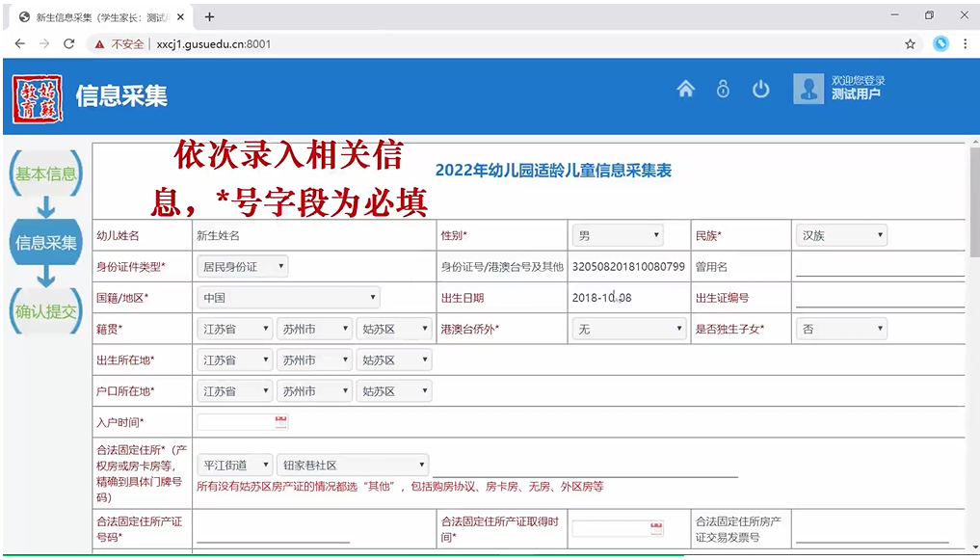Select the 基本信息 step

[45, 174]
